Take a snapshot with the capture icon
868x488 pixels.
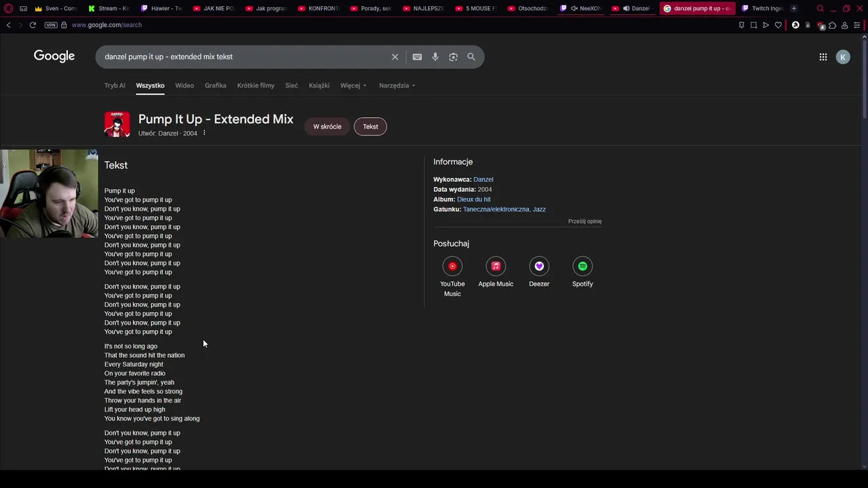click(x=753, y=25)
